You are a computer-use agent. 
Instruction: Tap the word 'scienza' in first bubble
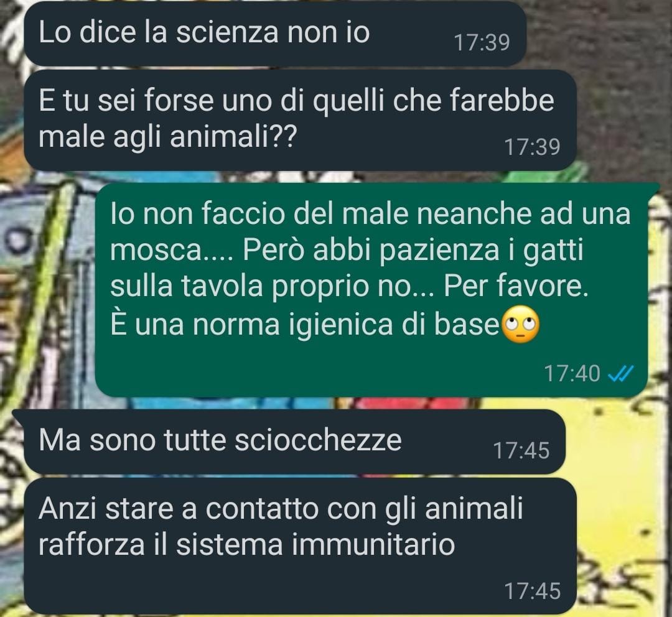227,32
